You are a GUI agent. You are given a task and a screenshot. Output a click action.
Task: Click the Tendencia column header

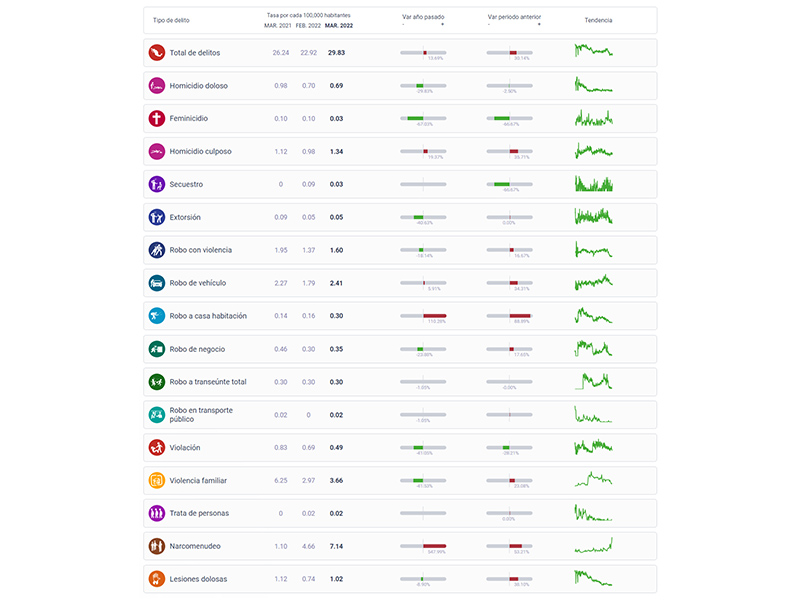click(598, 20)
